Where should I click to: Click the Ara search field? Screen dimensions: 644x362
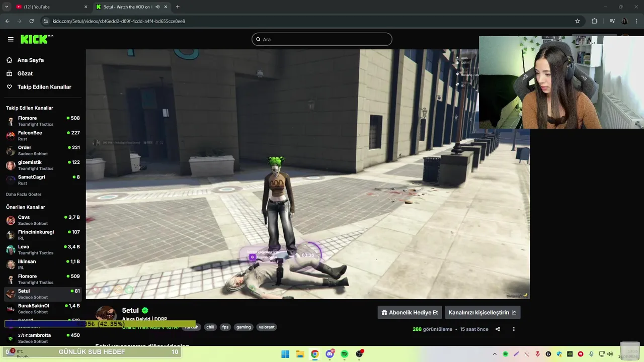pos(322,39)
